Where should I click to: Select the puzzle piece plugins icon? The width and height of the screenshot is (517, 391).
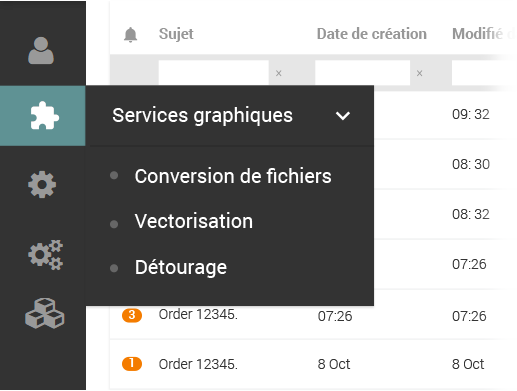click(44, 116)
